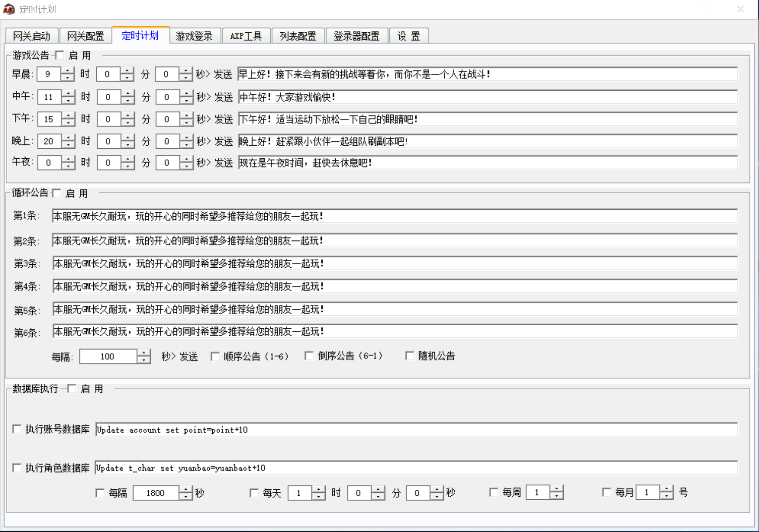Check the 每周 schedule checkbox
The height and width of the screenshot is (532, 759).
[x=494, y=492]
